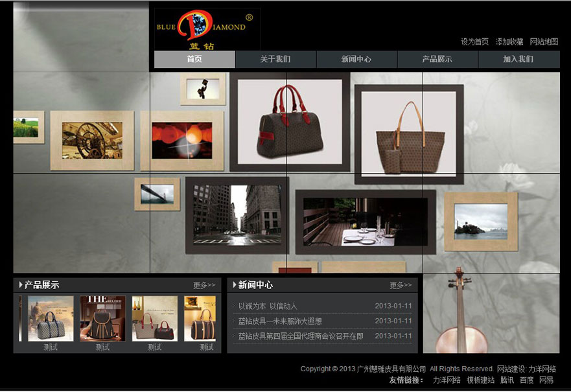Viewport: 571px width, 392px height.
Task: Click the 百度 link in the footer
Action: (x=527, y=380)
